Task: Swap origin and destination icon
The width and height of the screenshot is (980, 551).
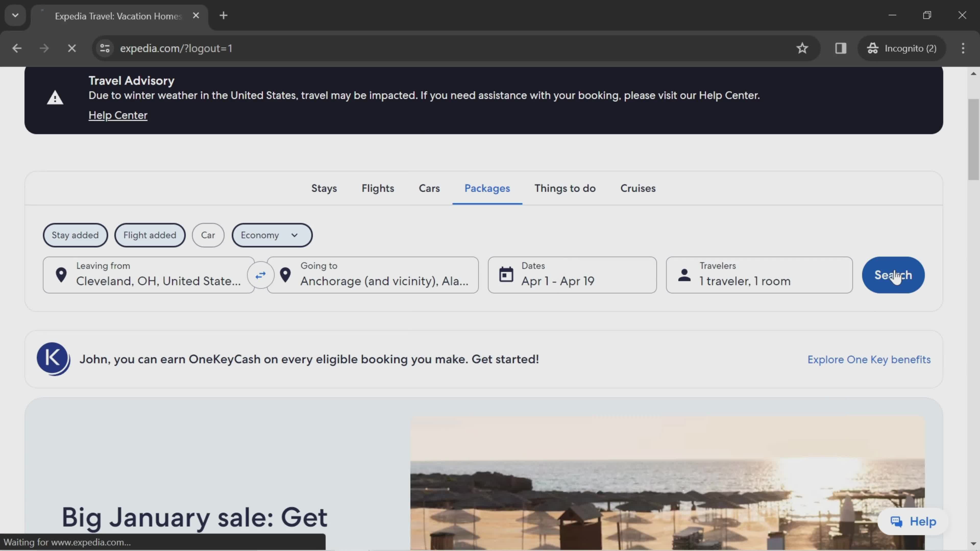Action: 261,275
